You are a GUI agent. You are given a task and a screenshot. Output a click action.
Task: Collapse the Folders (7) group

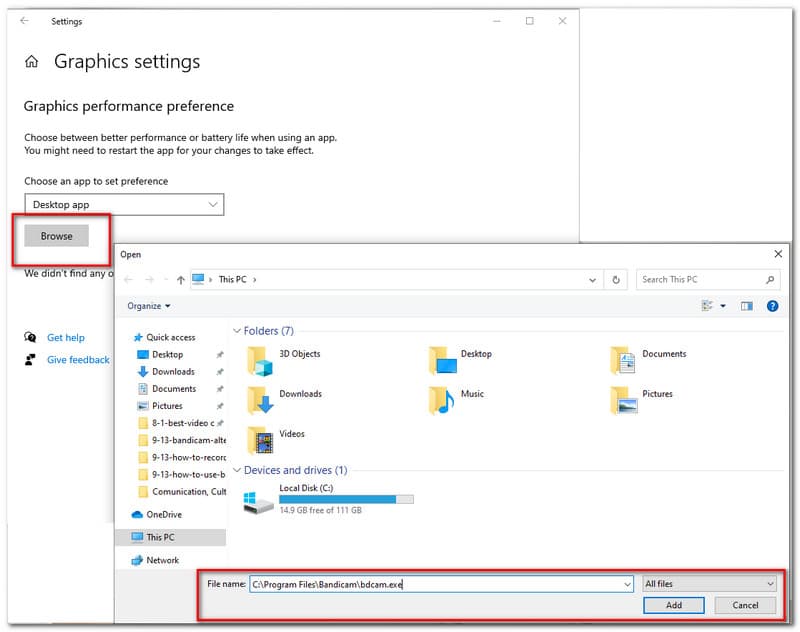click(237, 331)
